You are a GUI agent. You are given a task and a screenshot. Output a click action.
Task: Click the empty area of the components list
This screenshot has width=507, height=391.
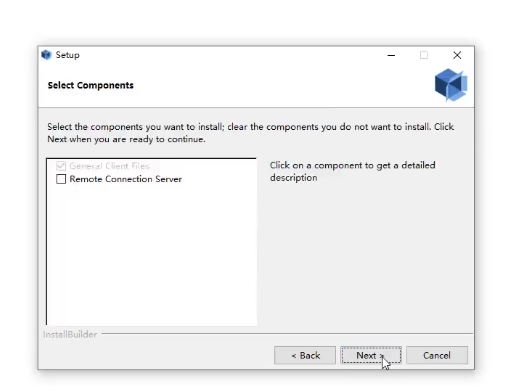pos(152,255)
